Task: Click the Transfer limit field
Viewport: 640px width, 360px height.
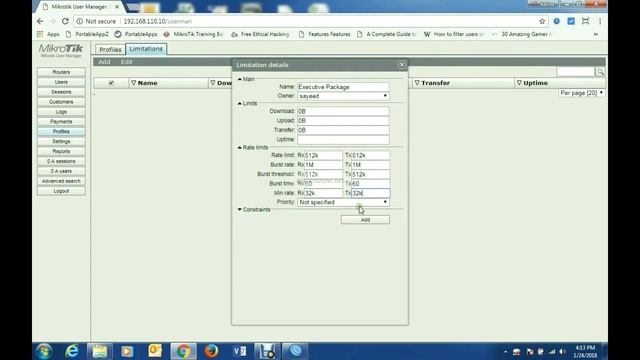Action: [343, 130]
